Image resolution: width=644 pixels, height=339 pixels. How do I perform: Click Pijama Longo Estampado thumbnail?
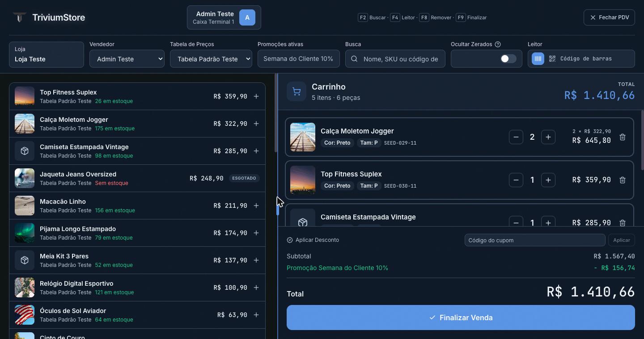coord(25,233)
